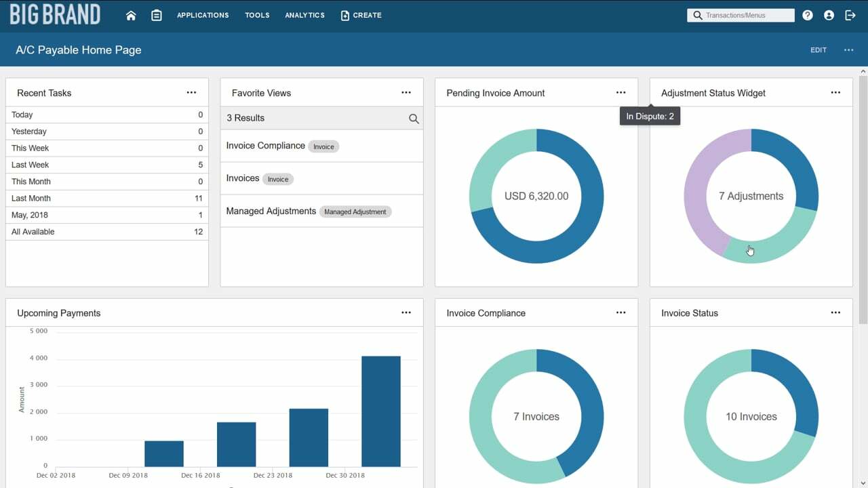The width and height of the screenshot is (868, 488).
Task: Click the user profile icon
Action: pos(828,14)
